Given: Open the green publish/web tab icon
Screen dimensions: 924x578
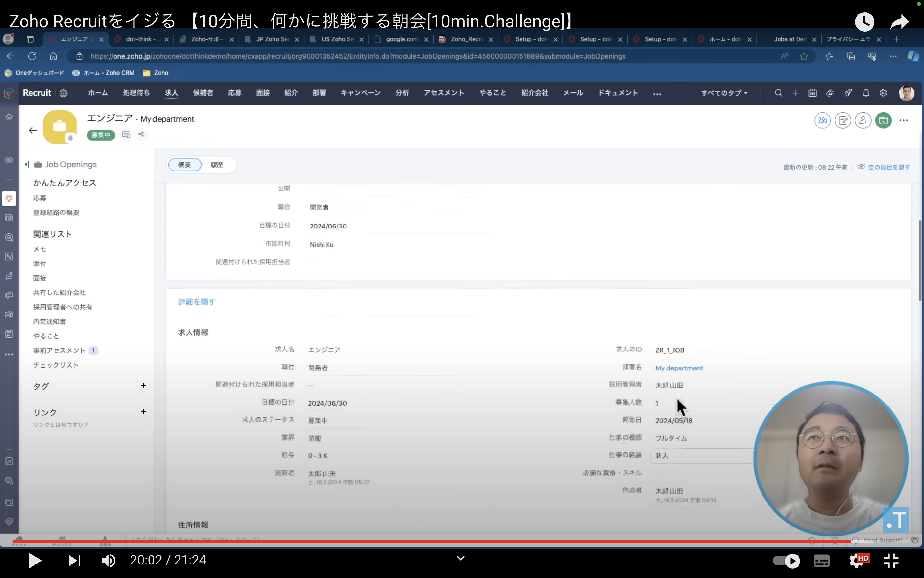Looking at the screenshot, I should pos(883,120).
